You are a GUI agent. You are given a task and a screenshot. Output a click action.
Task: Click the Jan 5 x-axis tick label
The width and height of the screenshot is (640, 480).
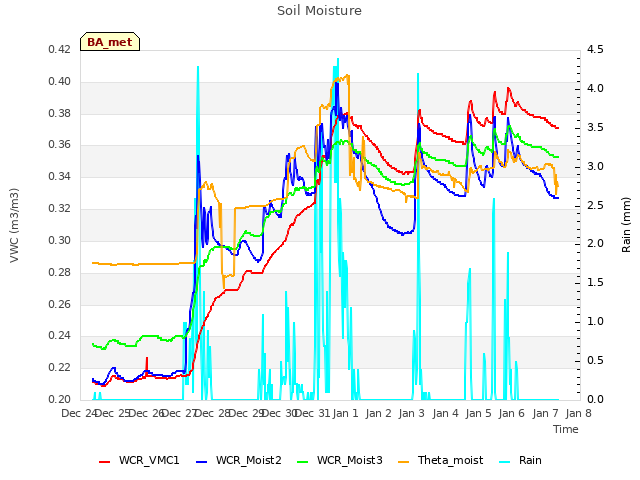click(478, 413)
